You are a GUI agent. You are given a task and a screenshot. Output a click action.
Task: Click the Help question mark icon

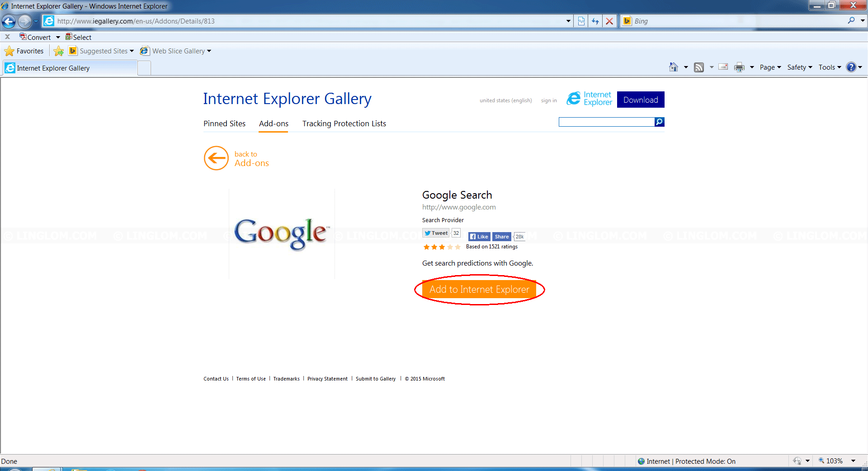coord(851,67)
